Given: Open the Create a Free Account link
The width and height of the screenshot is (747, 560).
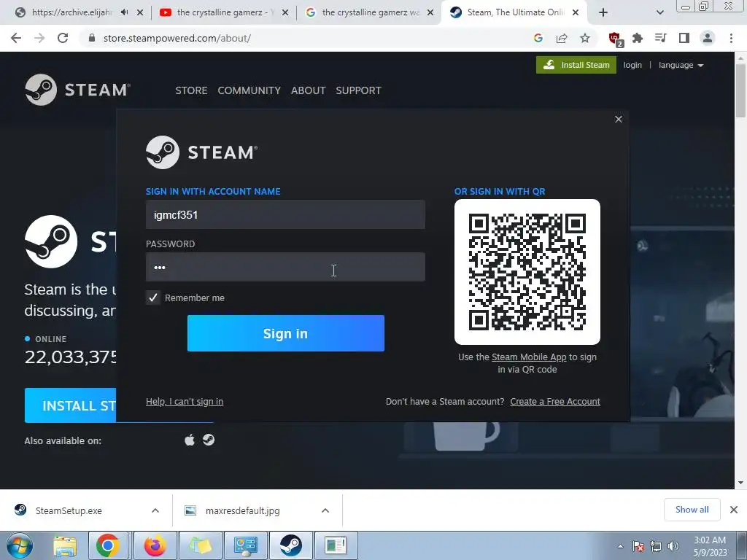Looking at the screenshot, I should tap(555, 402).
